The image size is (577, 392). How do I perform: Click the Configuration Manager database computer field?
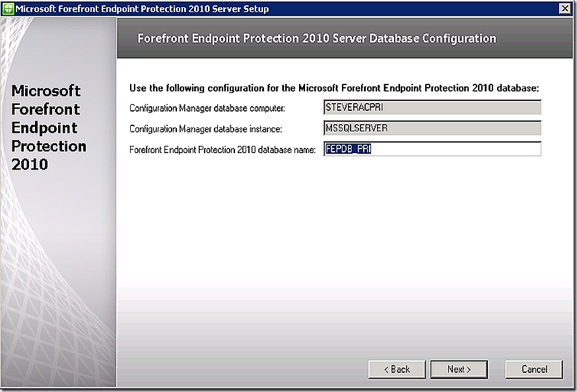tap(432, 108)
